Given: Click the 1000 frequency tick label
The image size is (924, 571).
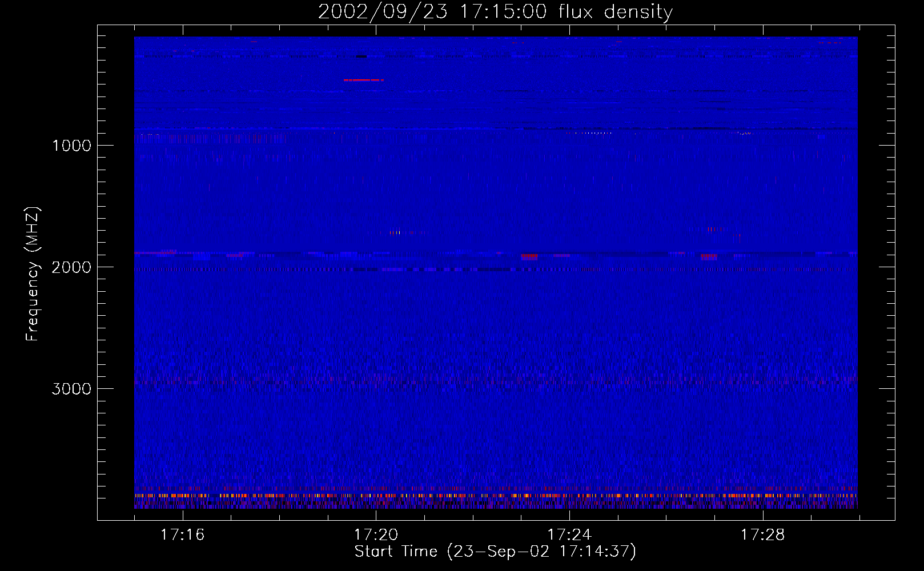Looking at the screenshot, I should coord(71,146).
